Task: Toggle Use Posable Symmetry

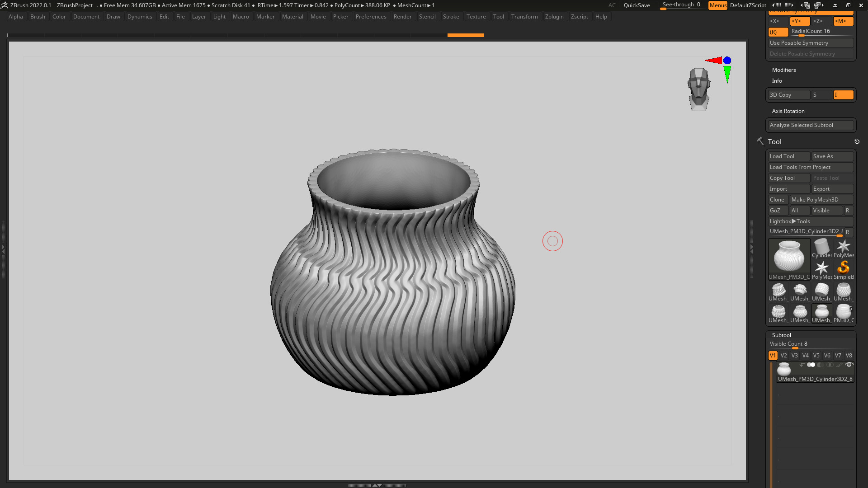Action: (811, 43)
